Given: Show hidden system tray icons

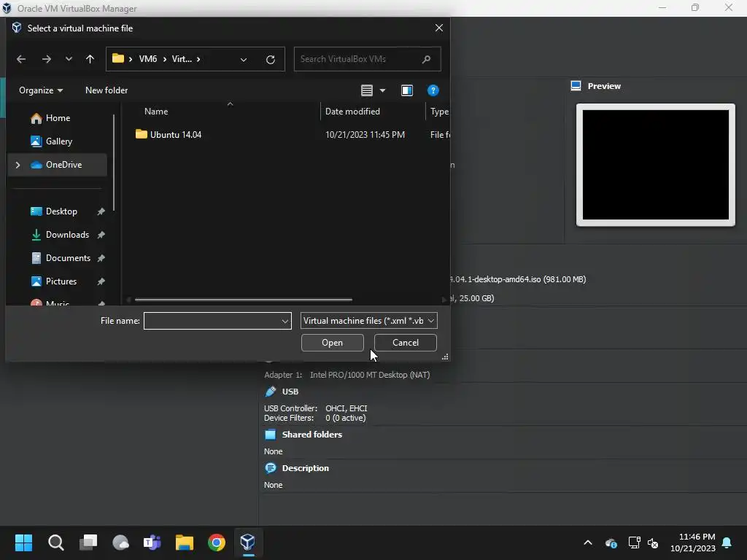Looking at the screenshot, I should [x=588, y=542].
